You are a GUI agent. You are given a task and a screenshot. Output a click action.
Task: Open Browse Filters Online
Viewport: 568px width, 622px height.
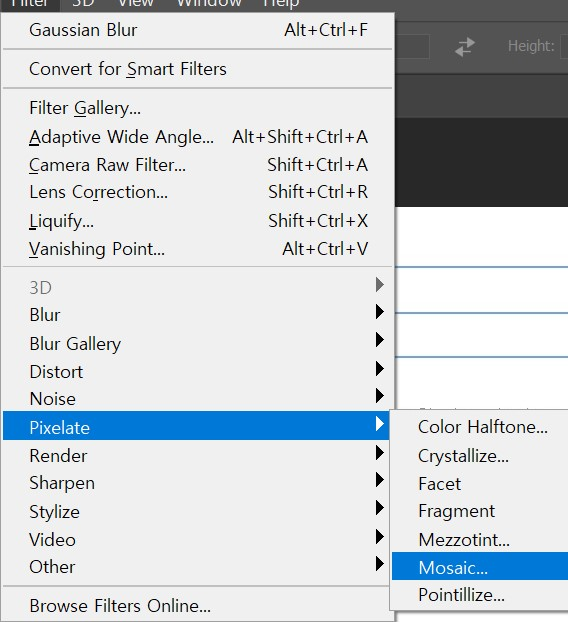click(196, 606)
